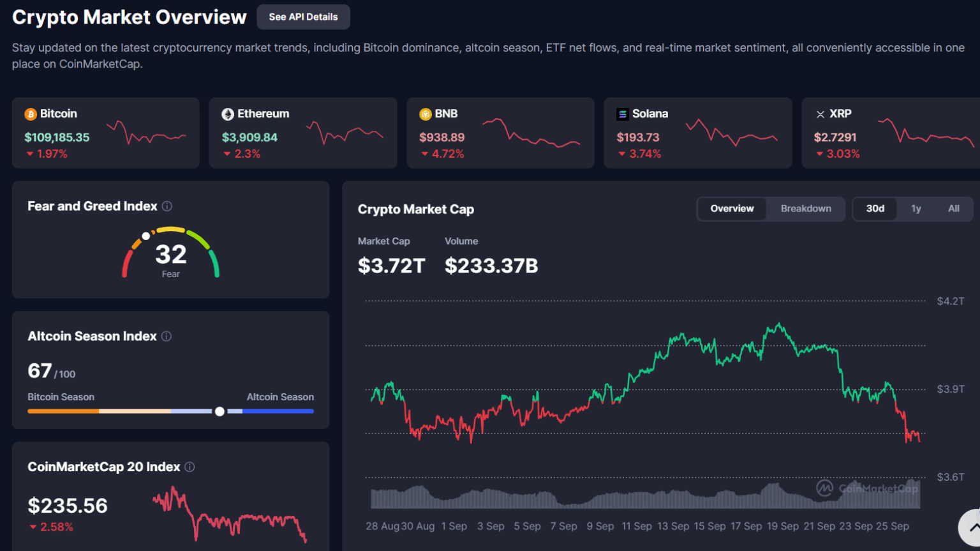980x551 pixels.
Task: Enable the All timeframe view
Action: [953, 209]
